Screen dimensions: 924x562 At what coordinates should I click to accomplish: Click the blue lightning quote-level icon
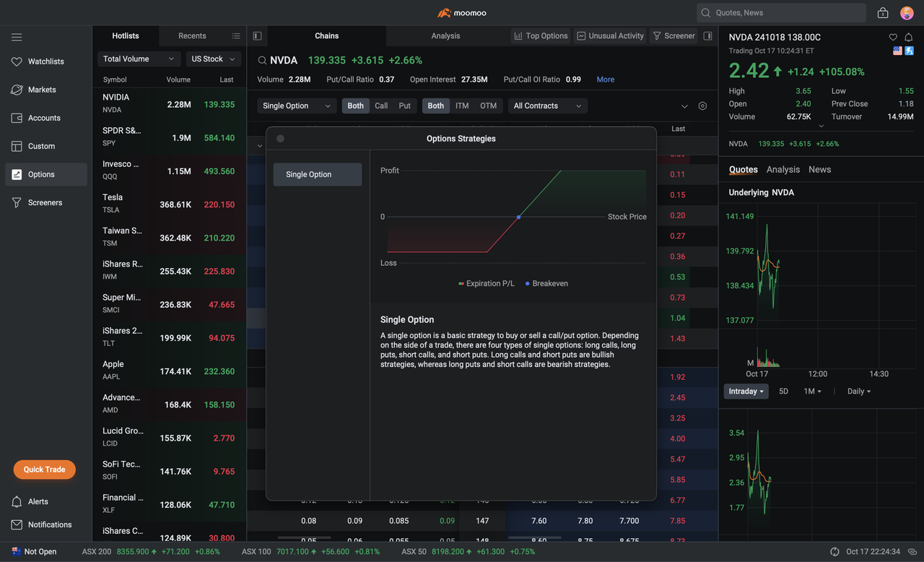(x=910, y=51)
